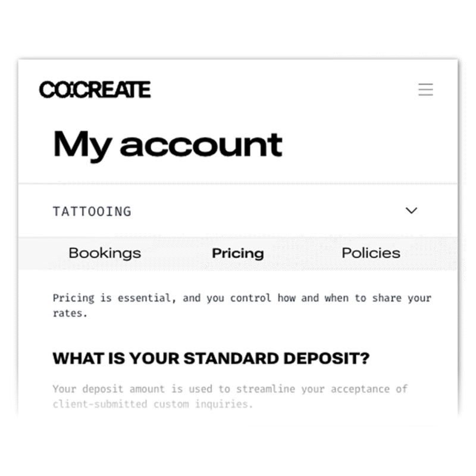The image size is (476, 476).
Task: Open the hamburger menu icon
Action: [x=425, y=90]
